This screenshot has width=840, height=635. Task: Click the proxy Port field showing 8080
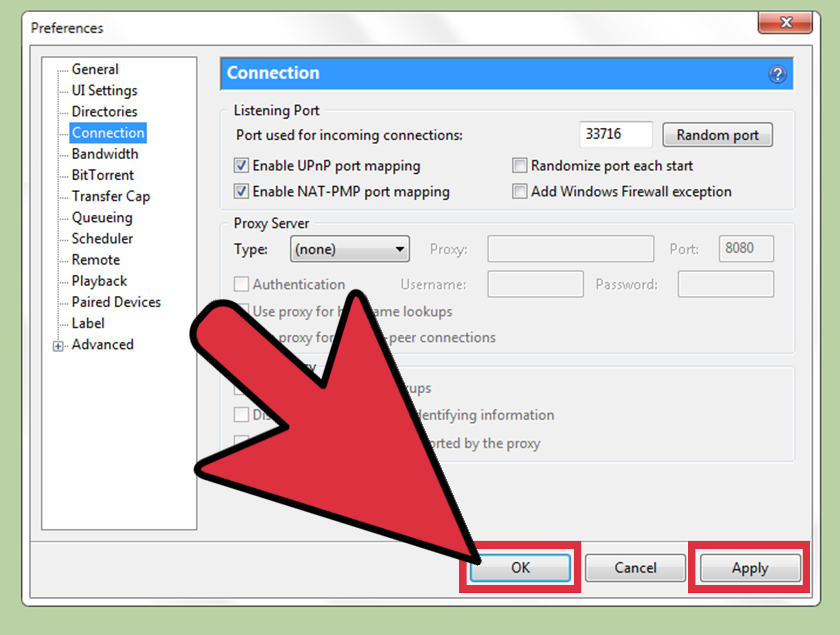click(745, 249)
